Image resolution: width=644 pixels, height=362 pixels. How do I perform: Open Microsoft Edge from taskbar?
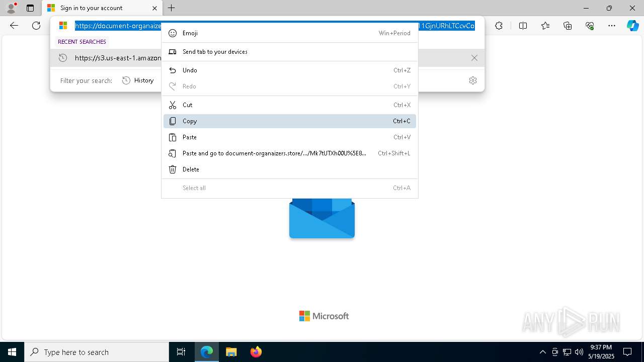[x=207, y=352]
